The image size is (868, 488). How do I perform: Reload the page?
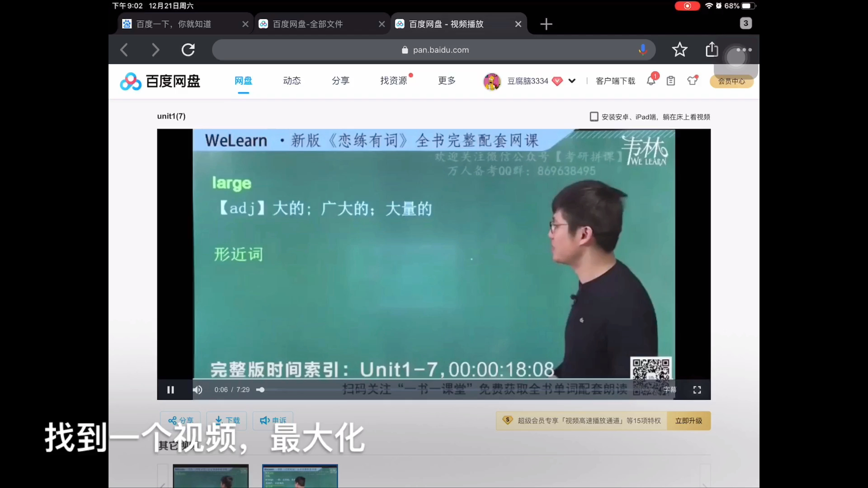click(188, 50)
